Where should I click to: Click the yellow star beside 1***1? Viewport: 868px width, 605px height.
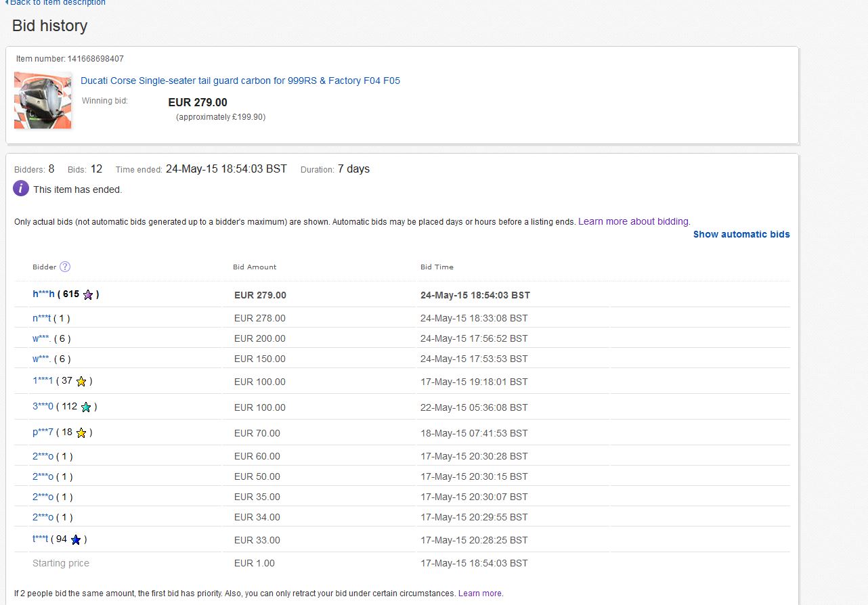pyautogui.click(x=81, y=382)
